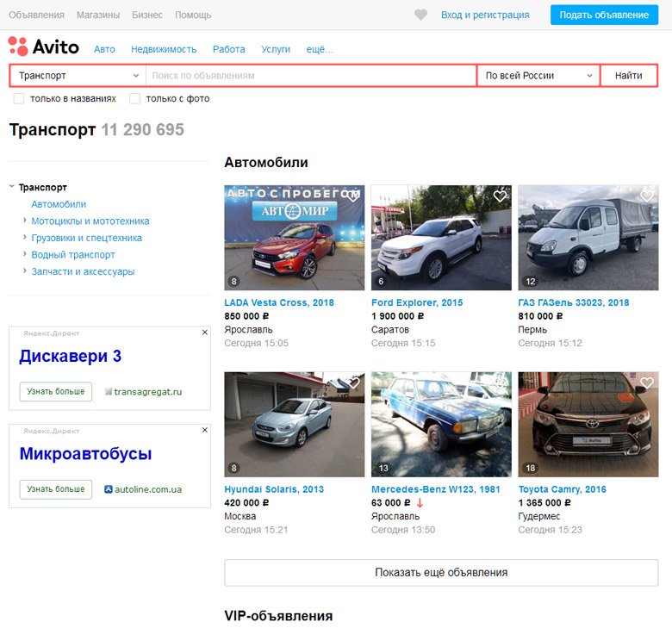Expand Мотоциклы и мототехника subcategory arrow
672x628 pixels.
point(25,221)
